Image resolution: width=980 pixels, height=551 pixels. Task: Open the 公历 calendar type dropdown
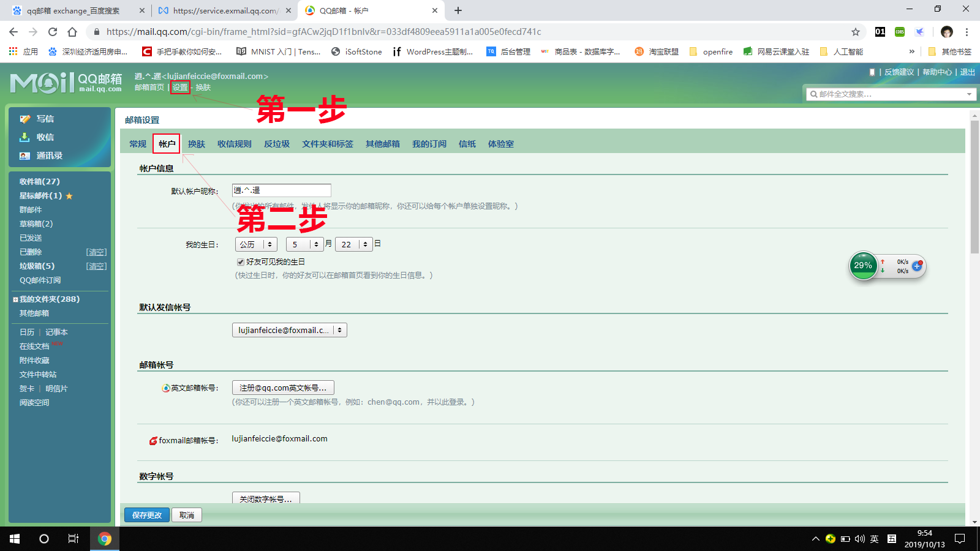coord(255,244)
